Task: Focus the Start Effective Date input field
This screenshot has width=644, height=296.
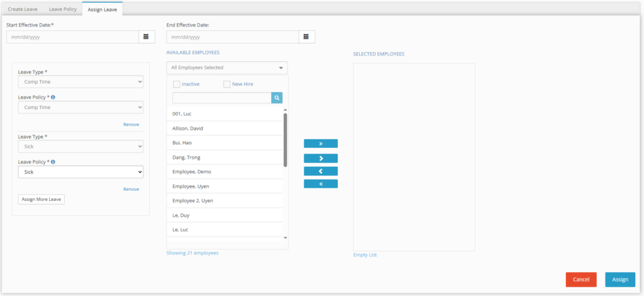Action: pyautogui.click(x=73, y=37)
